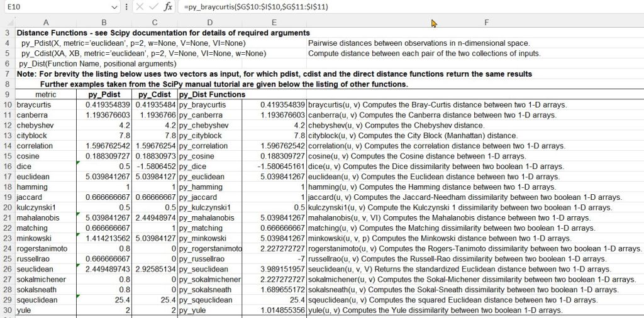Image resolution: width=644 pixels, height=318 pixels.
Task: Select column A header
Action: pyautogui.click(x=47, y=22)
